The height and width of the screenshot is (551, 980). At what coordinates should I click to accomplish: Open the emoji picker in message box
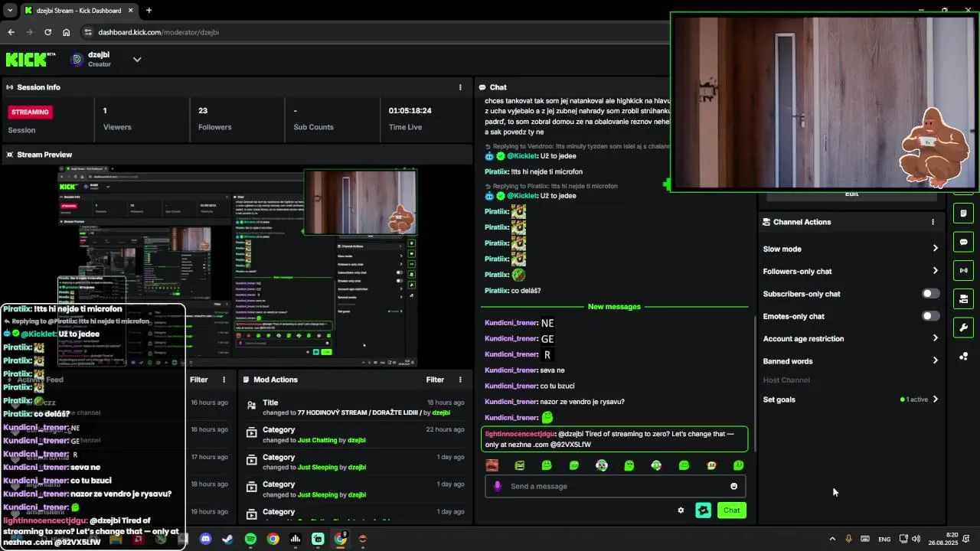(x=733, y=486)
